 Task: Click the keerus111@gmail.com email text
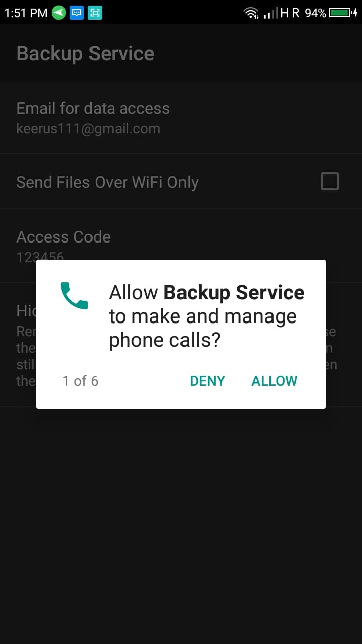[88, 129]
